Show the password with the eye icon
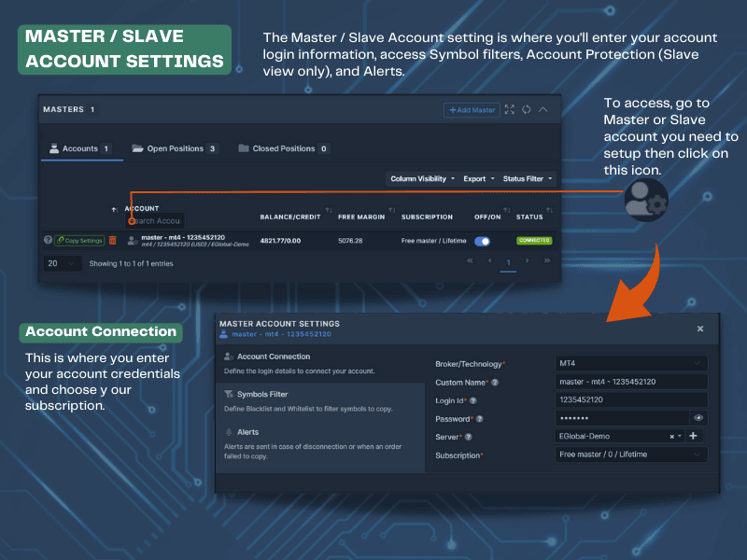Viewport: 747px width, 560px height. point(698,418)
